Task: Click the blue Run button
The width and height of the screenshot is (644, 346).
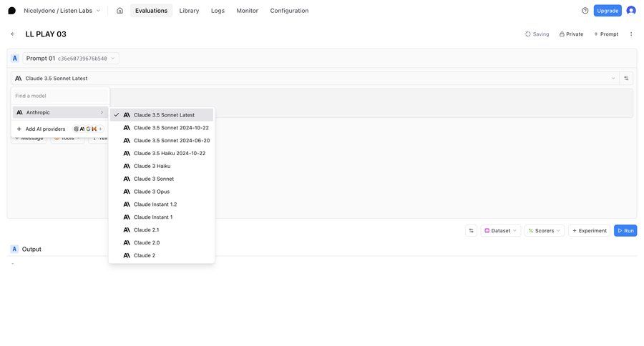Action: [x=625, y=231]
